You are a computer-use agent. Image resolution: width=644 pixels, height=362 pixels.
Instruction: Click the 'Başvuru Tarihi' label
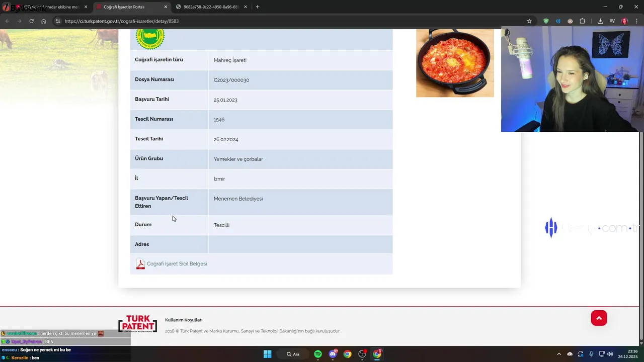pos(152,99)
